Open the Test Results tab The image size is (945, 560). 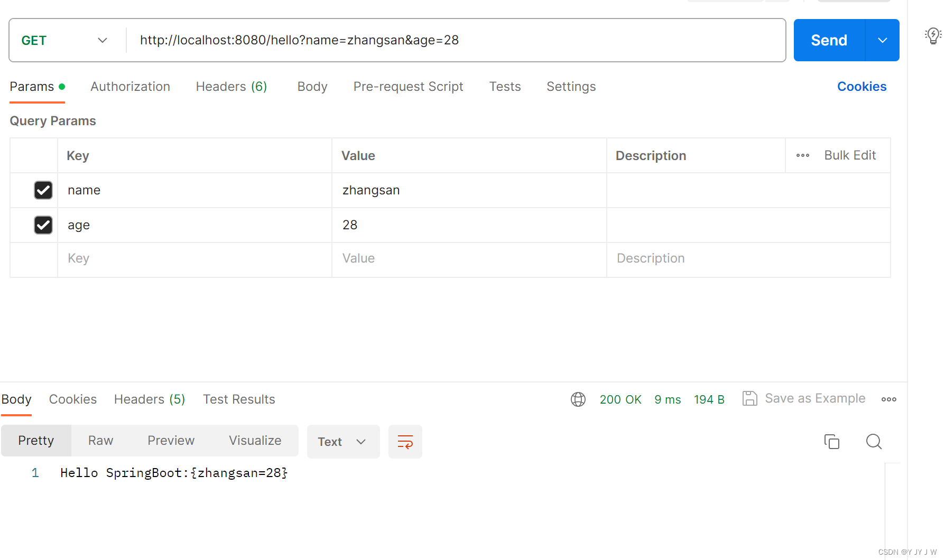coord(239,399)
